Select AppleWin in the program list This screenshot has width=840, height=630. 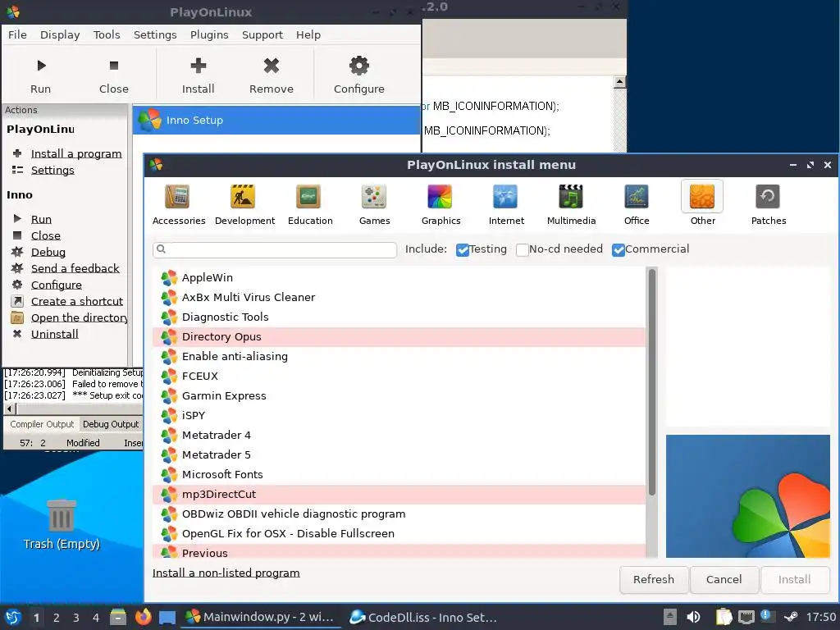[x=399, y=277]
